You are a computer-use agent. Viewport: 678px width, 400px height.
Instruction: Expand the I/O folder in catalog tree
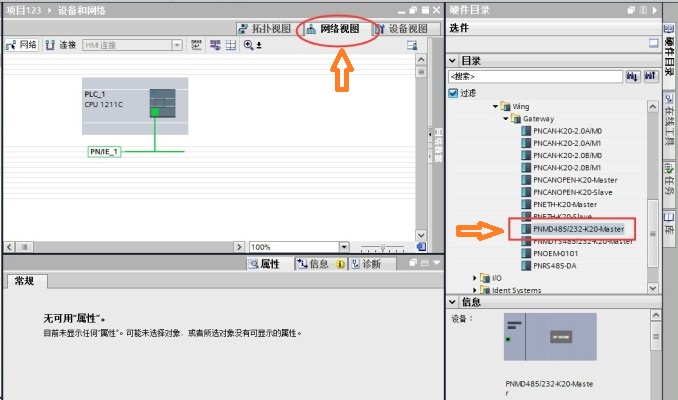click(x=474, y=278)
